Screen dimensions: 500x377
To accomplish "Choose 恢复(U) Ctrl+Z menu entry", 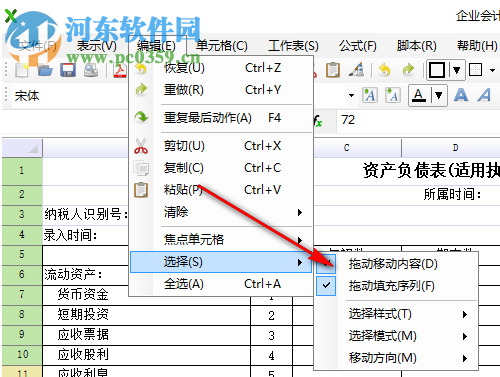I will (221, 68).
